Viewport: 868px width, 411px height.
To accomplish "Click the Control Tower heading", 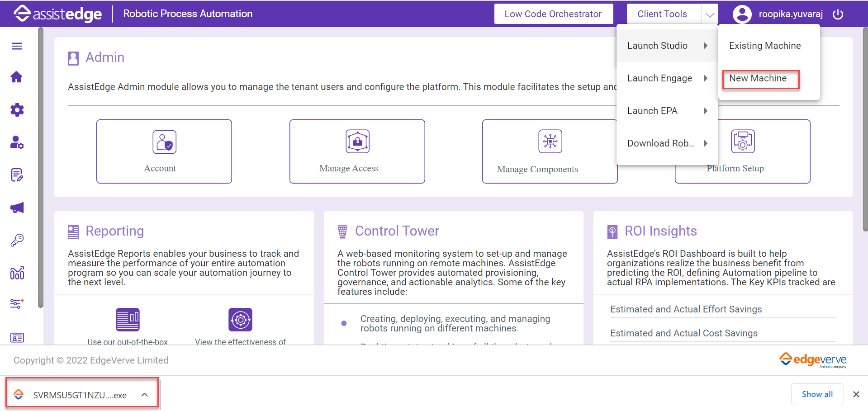I will coord(397,231).
